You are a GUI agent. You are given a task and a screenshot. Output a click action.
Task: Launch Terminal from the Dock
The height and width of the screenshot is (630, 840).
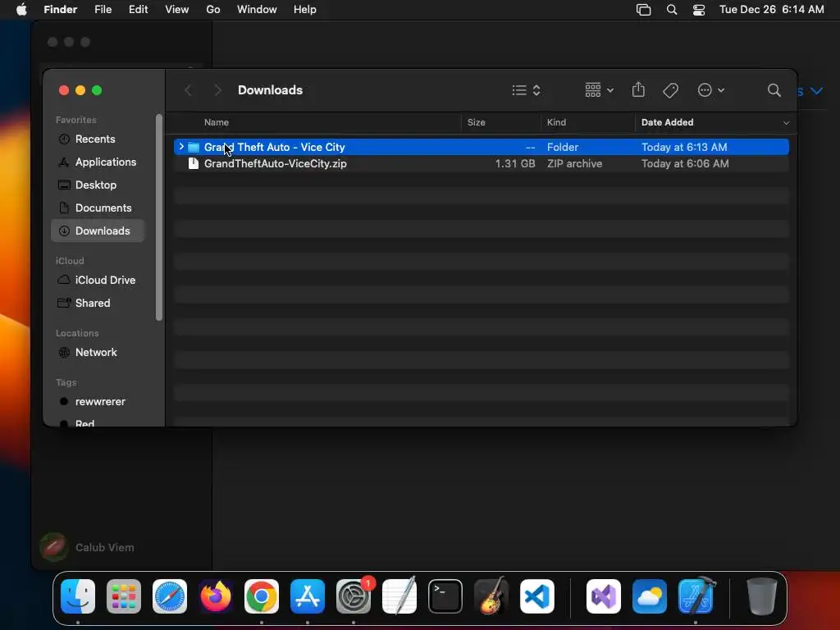445,596
